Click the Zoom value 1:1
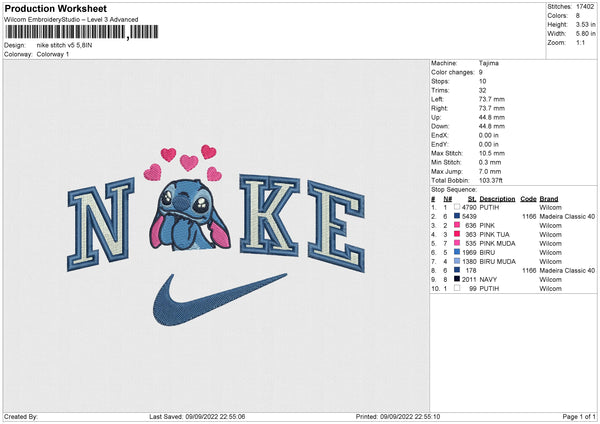The width and height of the screenshot is (600, 424). click(x=580, y=42)
